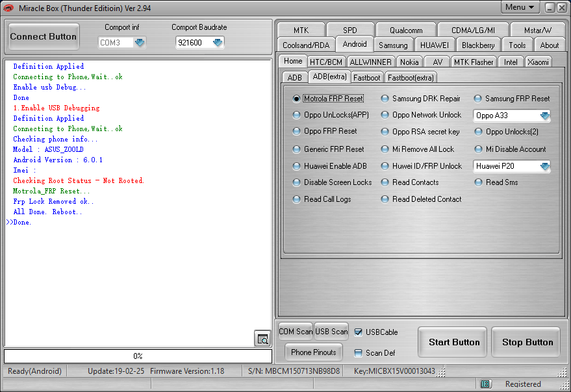The image size is (571, 392).
Task: Open Phone Pinouts
Action: click(314, 352)
